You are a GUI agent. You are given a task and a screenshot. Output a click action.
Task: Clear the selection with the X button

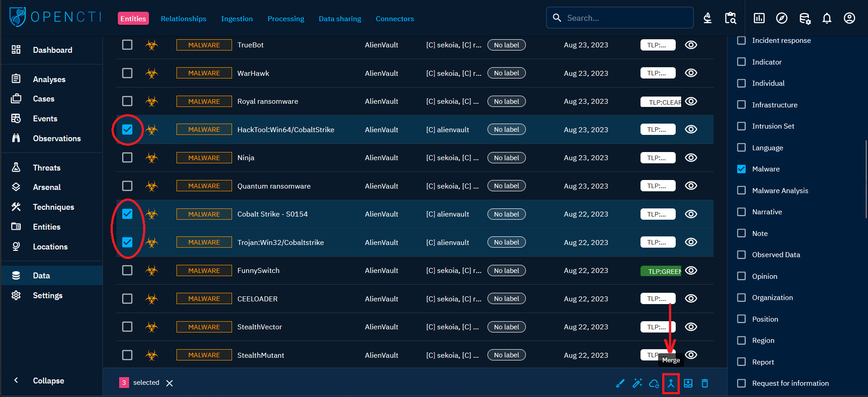pos(169,383)
